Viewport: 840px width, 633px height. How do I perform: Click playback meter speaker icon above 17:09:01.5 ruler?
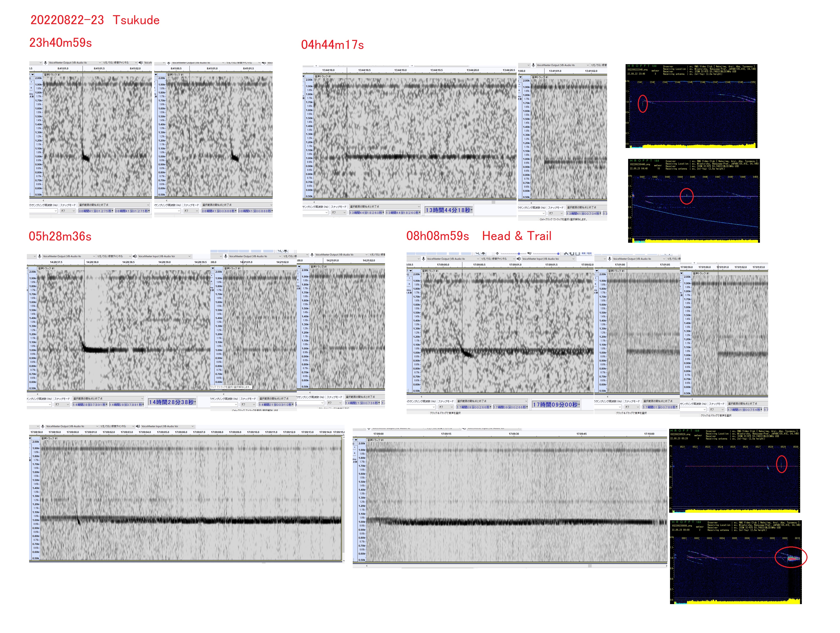(x=529, y=253)
